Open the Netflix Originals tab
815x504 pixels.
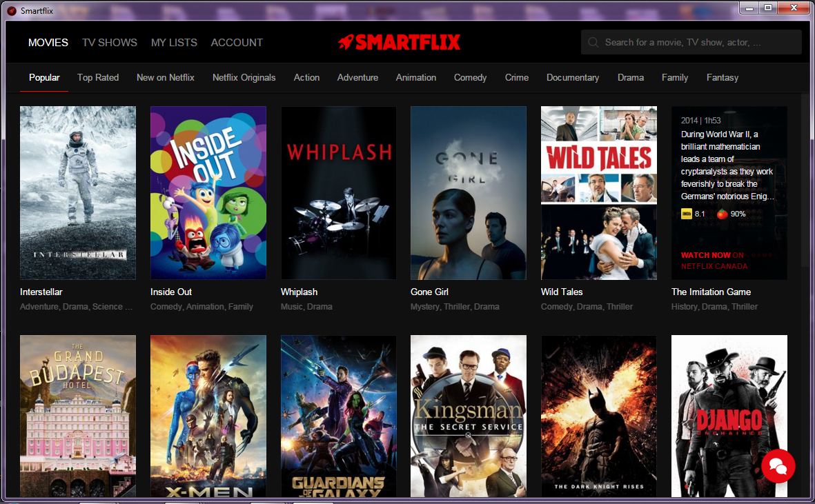click(244, 77)
